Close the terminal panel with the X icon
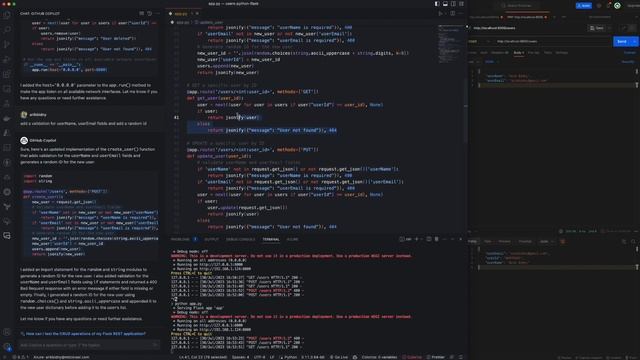This screenshot has width=640, height=360. (460, 239)
